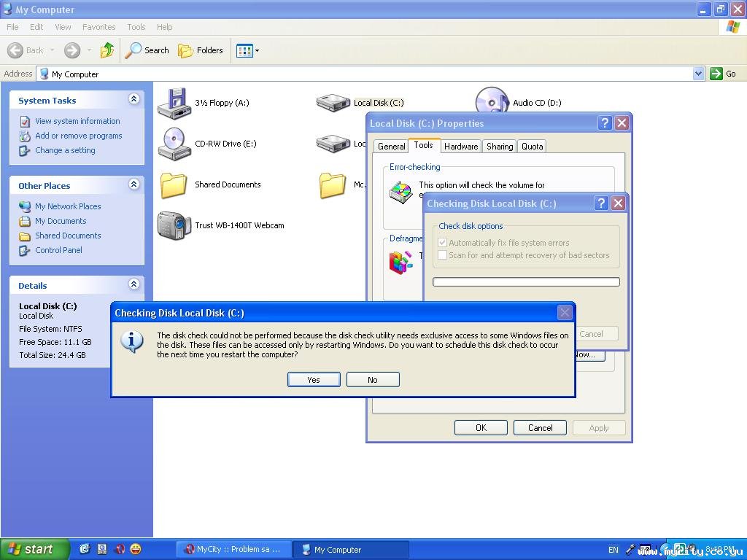Select the second local disk icon below C:
The width and height of the screenshot is (747, 560).
point(333,144)
